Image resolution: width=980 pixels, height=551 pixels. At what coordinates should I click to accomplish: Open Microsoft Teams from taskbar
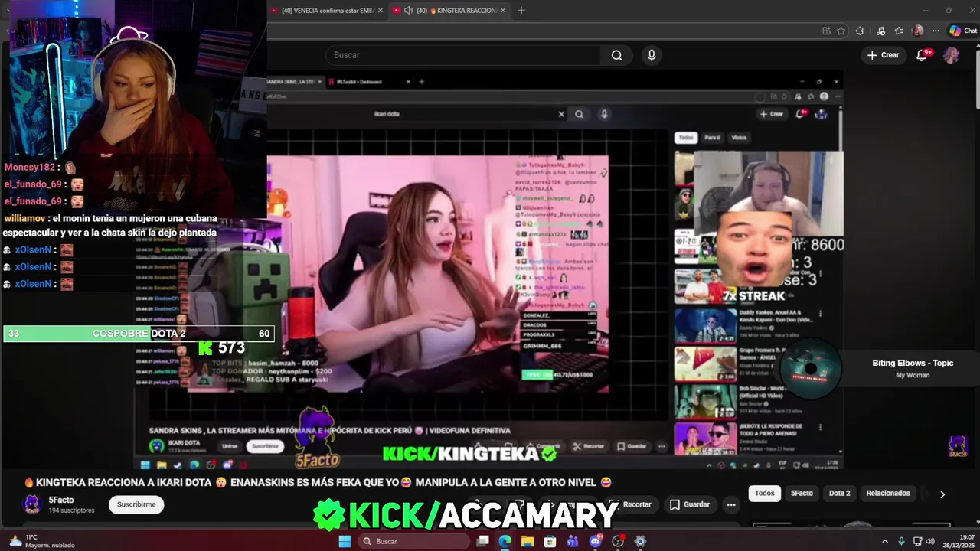click(573, 541)
